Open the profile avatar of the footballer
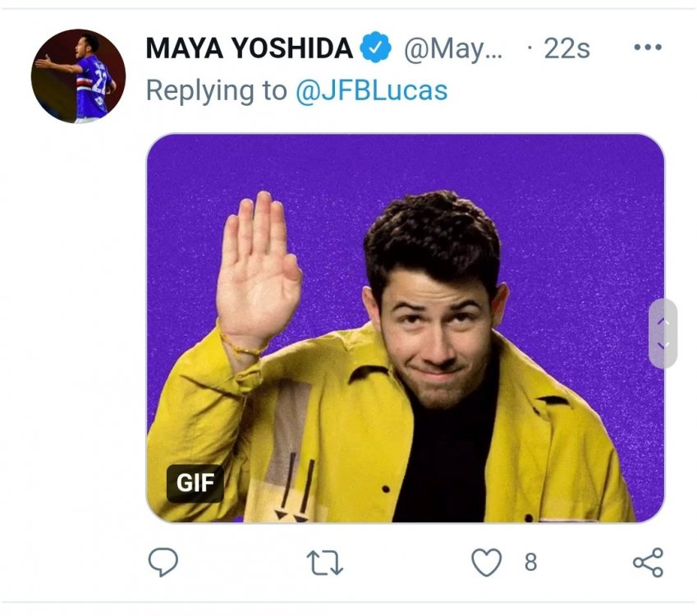This screenshot has width=697, height=616. tap(78, 76)
